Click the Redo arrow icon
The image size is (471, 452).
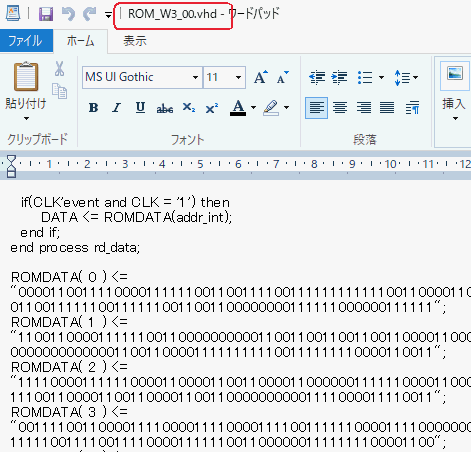[x=89, y=14]
